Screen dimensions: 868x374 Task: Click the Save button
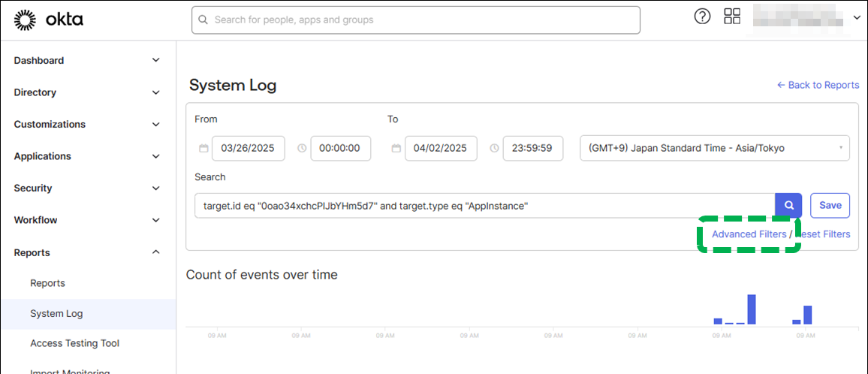coord(830,205)
